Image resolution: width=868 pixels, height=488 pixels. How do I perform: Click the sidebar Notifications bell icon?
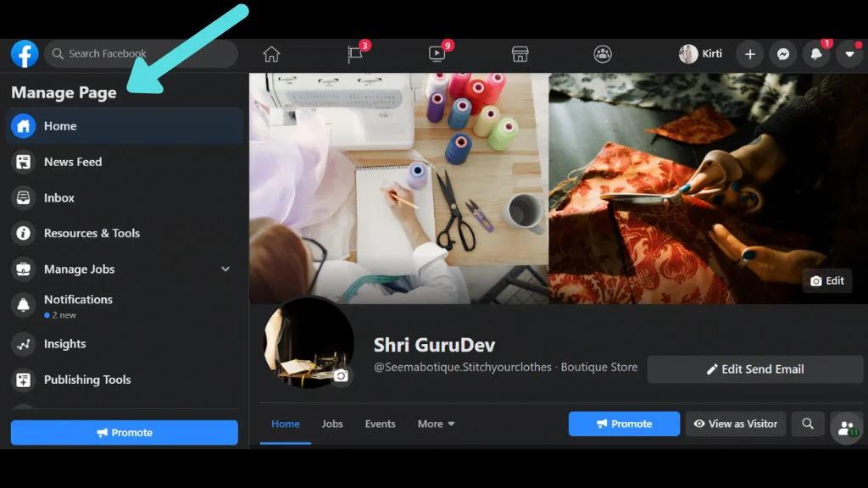[x=23, y=305]
